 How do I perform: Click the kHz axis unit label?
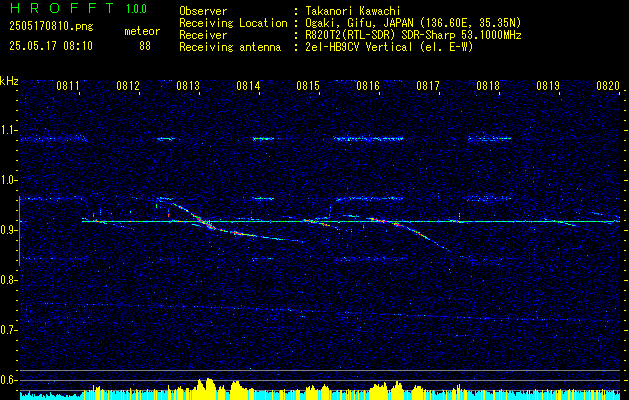point(9,81)
